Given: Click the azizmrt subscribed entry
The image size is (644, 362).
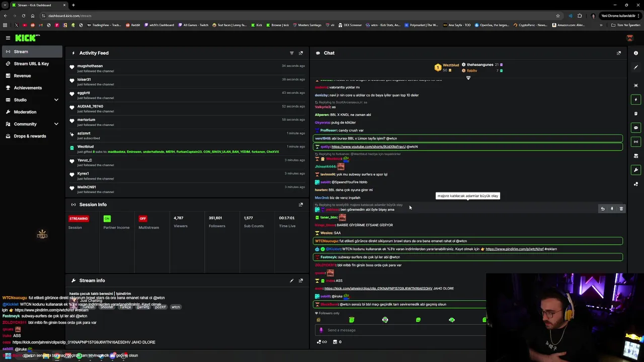Looking at the screenshot, I should (x=187, y=136).
